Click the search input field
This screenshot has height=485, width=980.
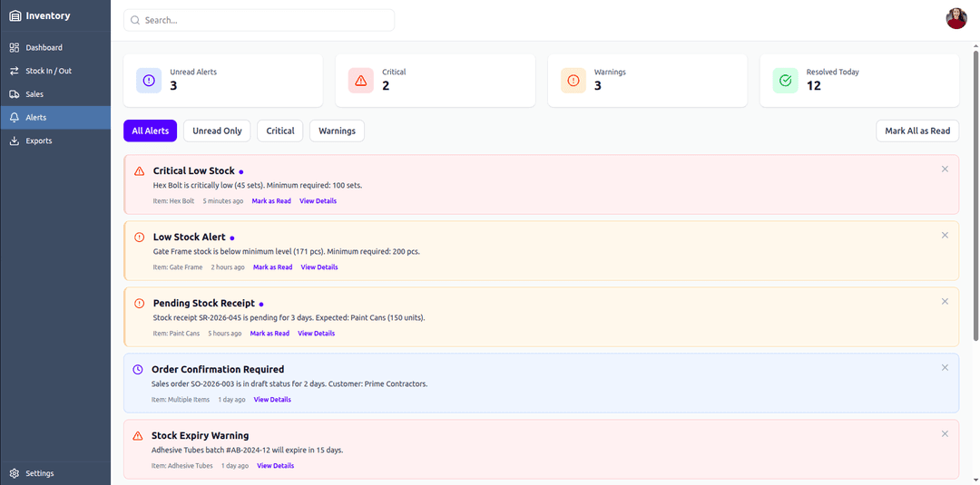pos(259,20)
